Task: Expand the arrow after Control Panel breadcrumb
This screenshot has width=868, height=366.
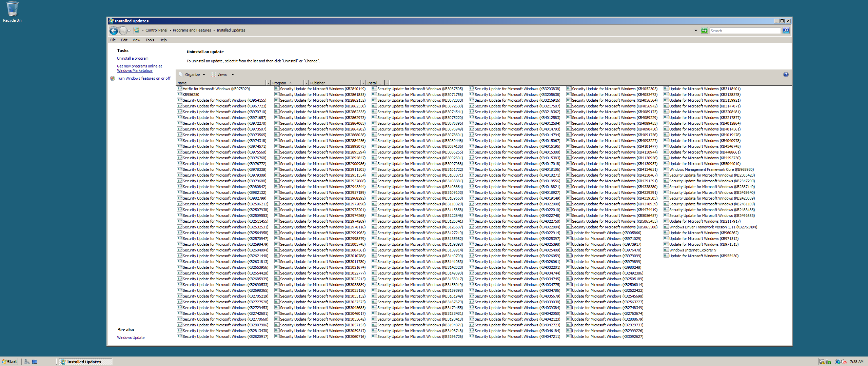Action: (x=170, y=30)
